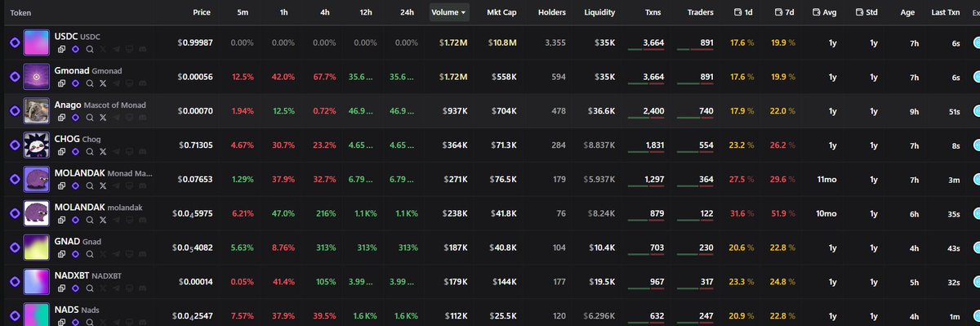
Task: Click holders count 3,355 for USDC
Action: coord(555,42)
